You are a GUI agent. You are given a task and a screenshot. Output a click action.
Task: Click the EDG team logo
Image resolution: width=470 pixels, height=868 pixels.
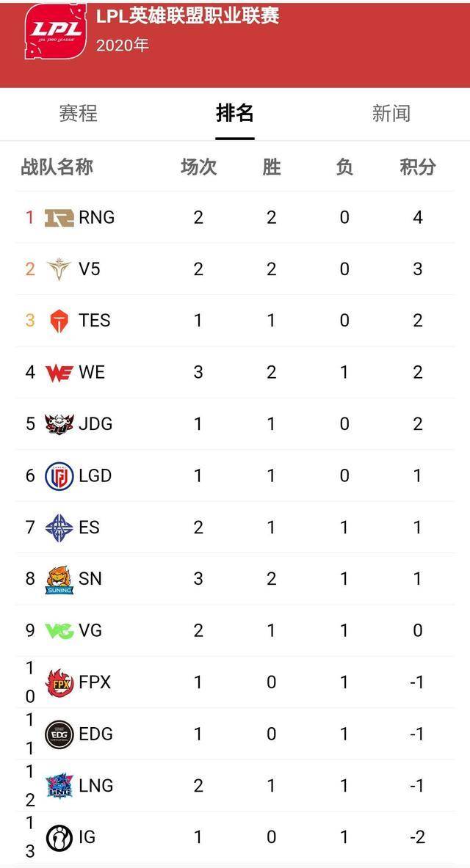(x=59, y=734)
